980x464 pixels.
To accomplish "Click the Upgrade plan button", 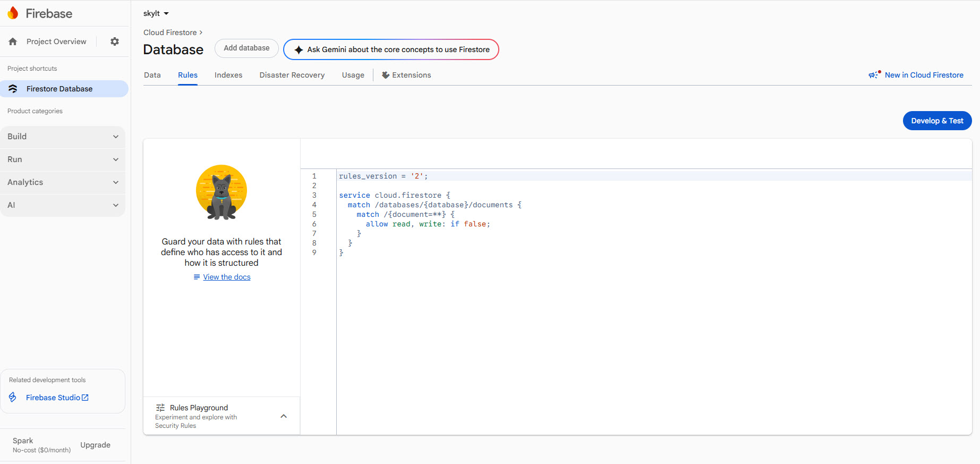I will point(96,445).
